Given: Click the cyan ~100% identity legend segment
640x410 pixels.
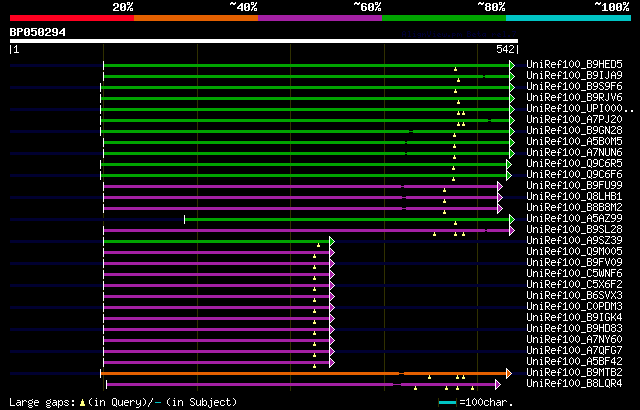Looking at the screenshot, I should [x=569, y=18].
